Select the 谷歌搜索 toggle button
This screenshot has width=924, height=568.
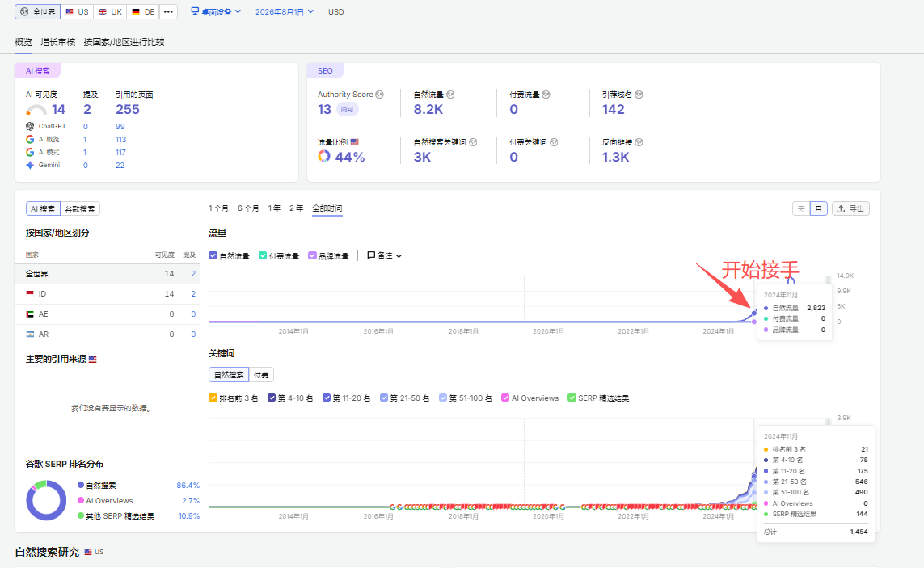click(x=79, y=208)
